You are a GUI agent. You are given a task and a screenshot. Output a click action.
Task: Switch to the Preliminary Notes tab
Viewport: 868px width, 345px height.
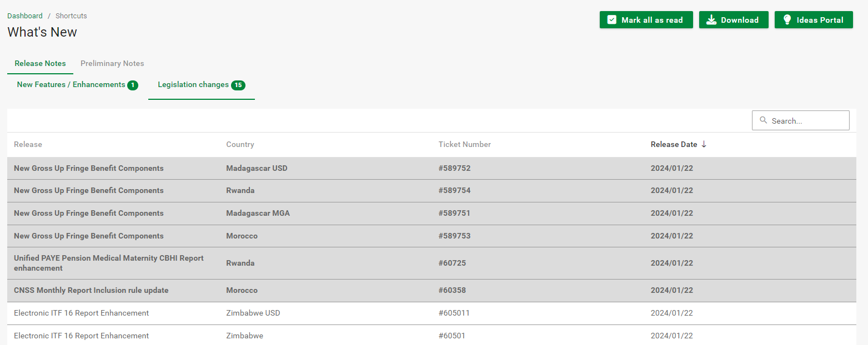click(112, 63)
